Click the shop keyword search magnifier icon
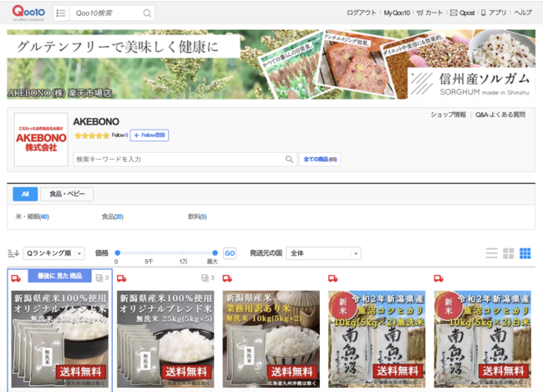The width and height of the screenshot is (543, 392). click(289, 159)
